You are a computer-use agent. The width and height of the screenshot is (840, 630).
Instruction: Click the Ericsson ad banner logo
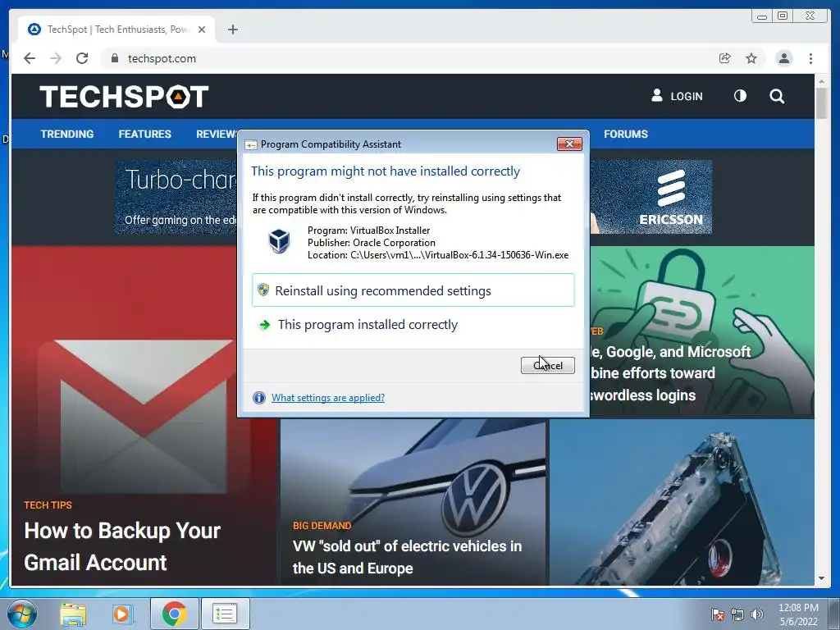[x=671, y=197]
